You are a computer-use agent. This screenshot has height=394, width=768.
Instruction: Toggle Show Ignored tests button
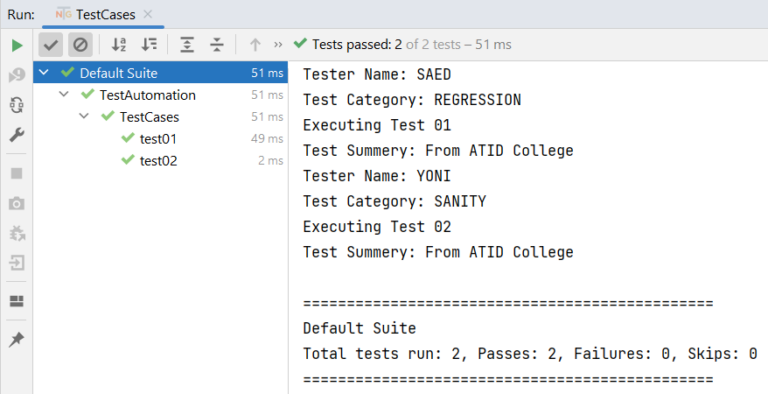(x=80, y=45)
